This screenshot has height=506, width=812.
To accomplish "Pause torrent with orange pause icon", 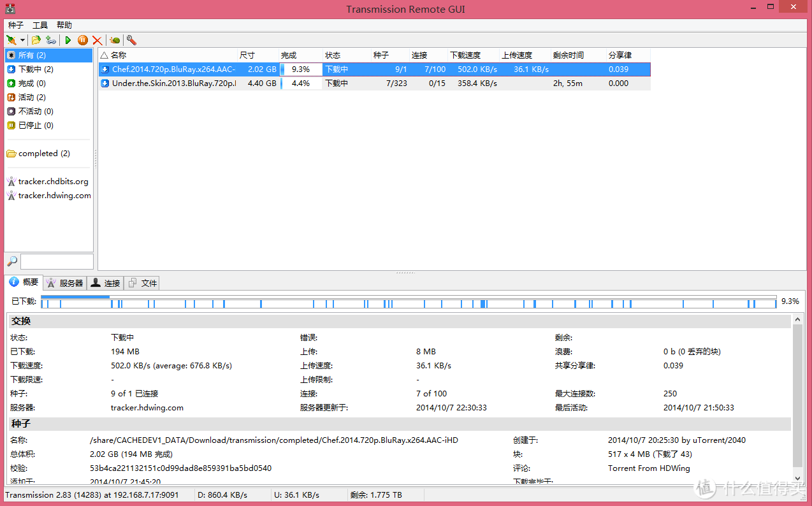I will (x=83, y=40).
